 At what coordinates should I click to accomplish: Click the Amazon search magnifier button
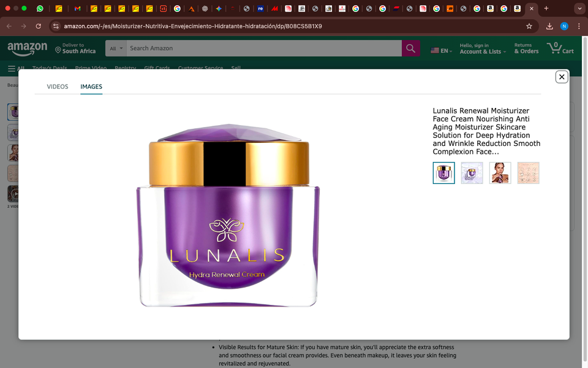[x=410, y=48]
